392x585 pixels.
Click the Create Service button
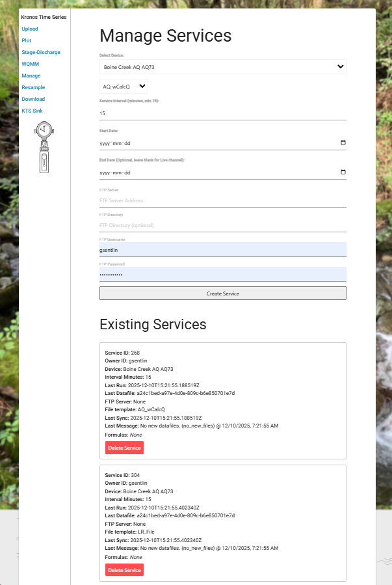(222, 293)
